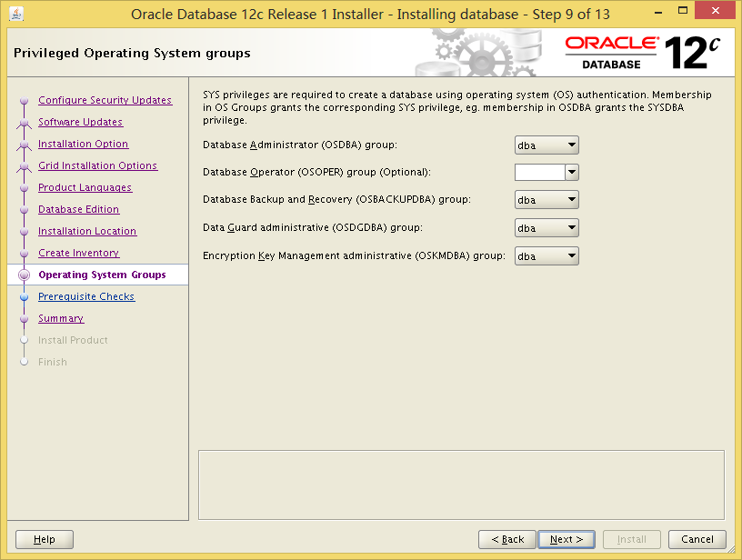Click the step marker beside Summary

(x=25, y=319)
